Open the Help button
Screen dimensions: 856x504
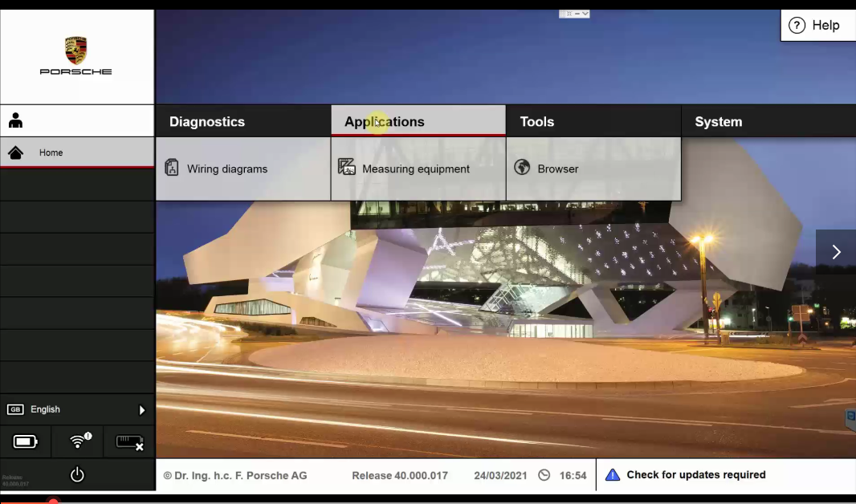tap(815, 26)
